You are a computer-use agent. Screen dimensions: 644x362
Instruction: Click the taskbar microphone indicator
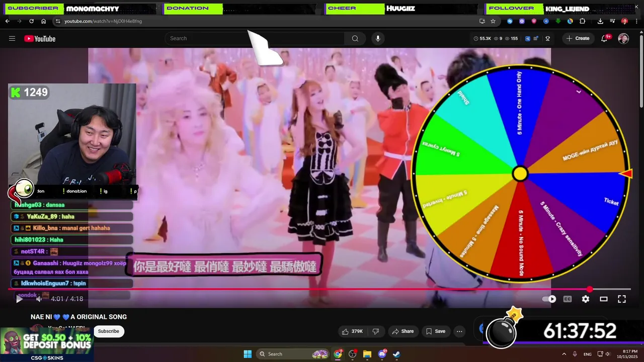click(575, 354)
